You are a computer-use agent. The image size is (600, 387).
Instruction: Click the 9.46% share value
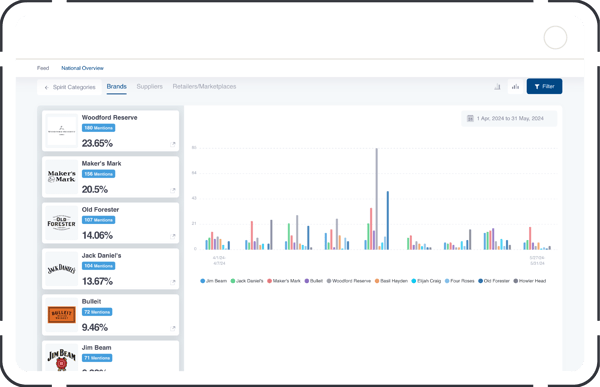(95, 327)
